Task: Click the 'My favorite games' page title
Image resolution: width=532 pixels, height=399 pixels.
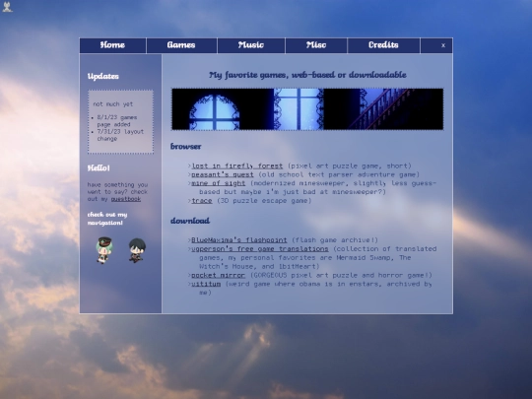Action: 307,75
